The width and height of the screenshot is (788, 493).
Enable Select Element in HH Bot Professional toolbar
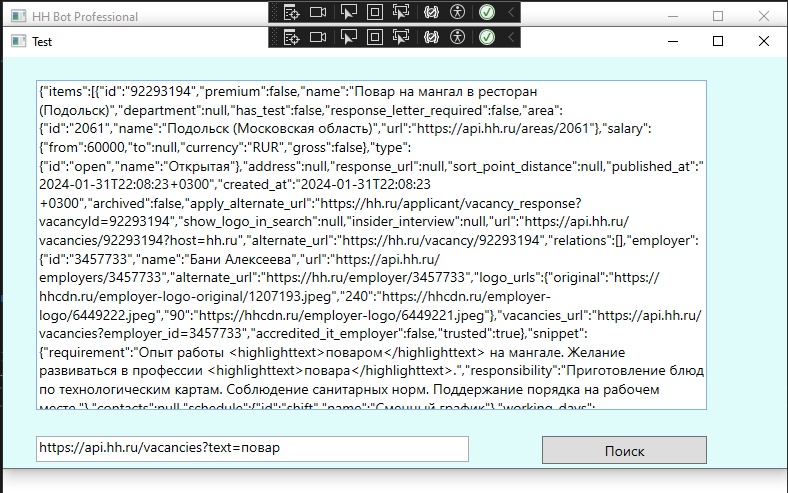(349, 12)
